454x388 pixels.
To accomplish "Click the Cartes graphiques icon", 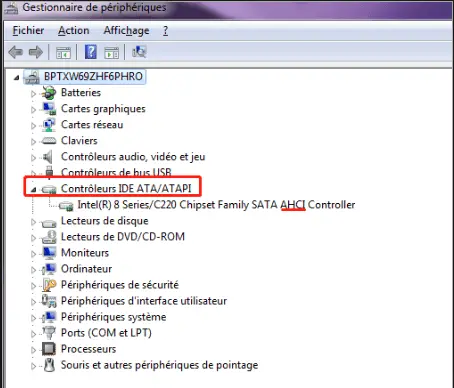I will tap(49, 109).
